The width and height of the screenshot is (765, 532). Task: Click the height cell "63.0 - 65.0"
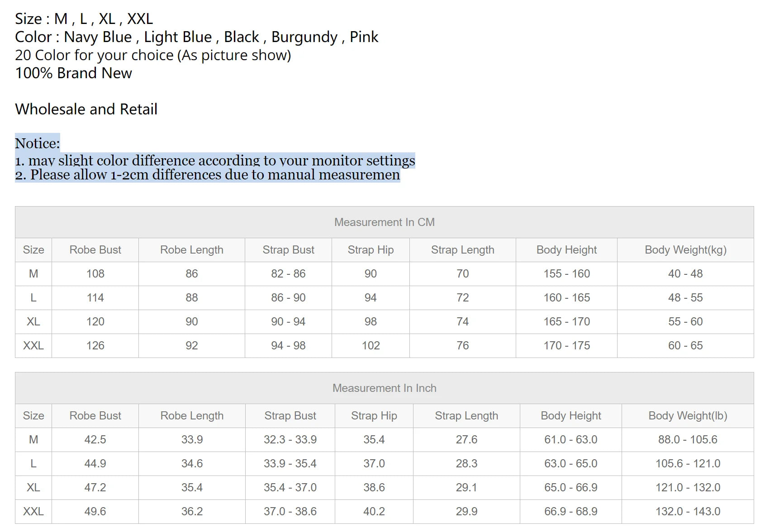(570, 464)
